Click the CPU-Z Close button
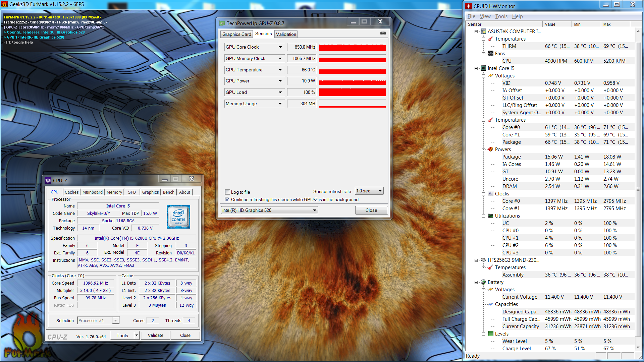The height and width of the screenshot is (362, 644). coord(185,335)
